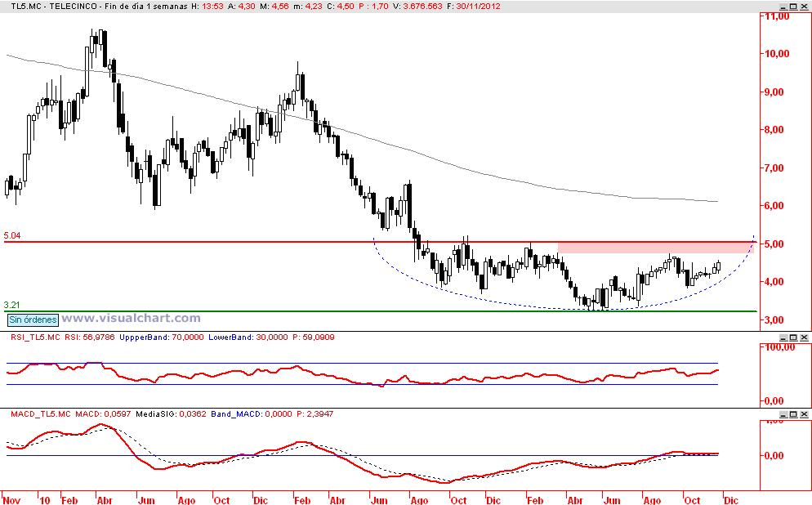The image size is (812, 505).
Task: Click the 'H: 13:53' time value
Action: (208, 7)
